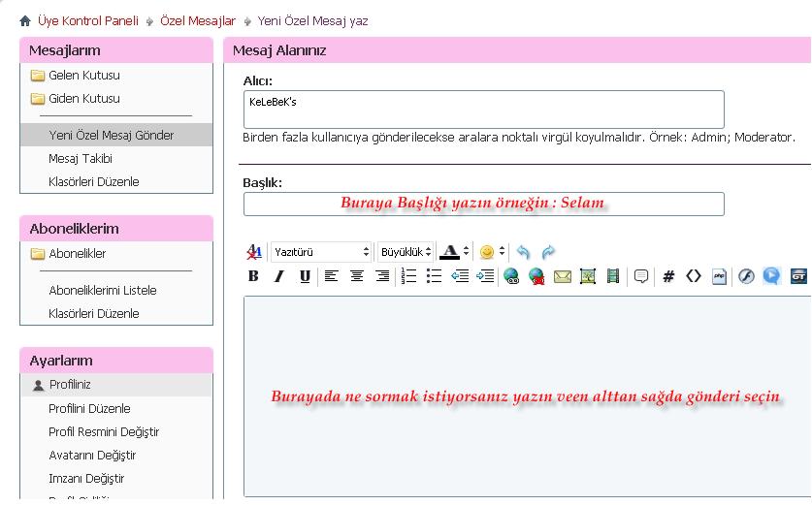Toggle underline text formatting
Screen dimensions: 812x505
pyautogui.click(x=305, y=276)
